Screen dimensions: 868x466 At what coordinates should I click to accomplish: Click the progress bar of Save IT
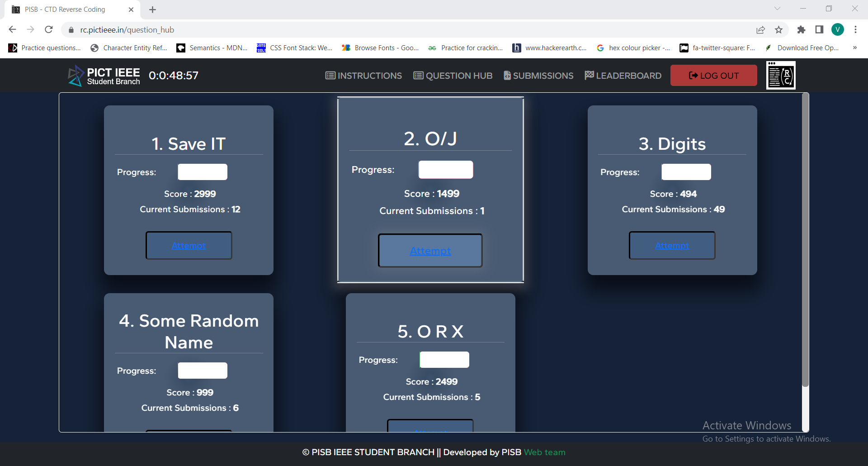point(203,172)
